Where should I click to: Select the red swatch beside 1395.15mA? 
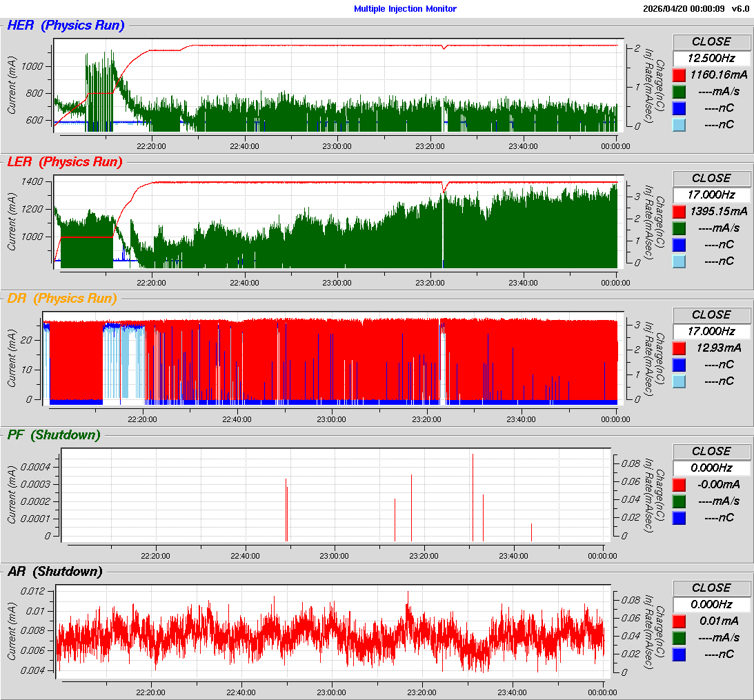pos(679,212)
